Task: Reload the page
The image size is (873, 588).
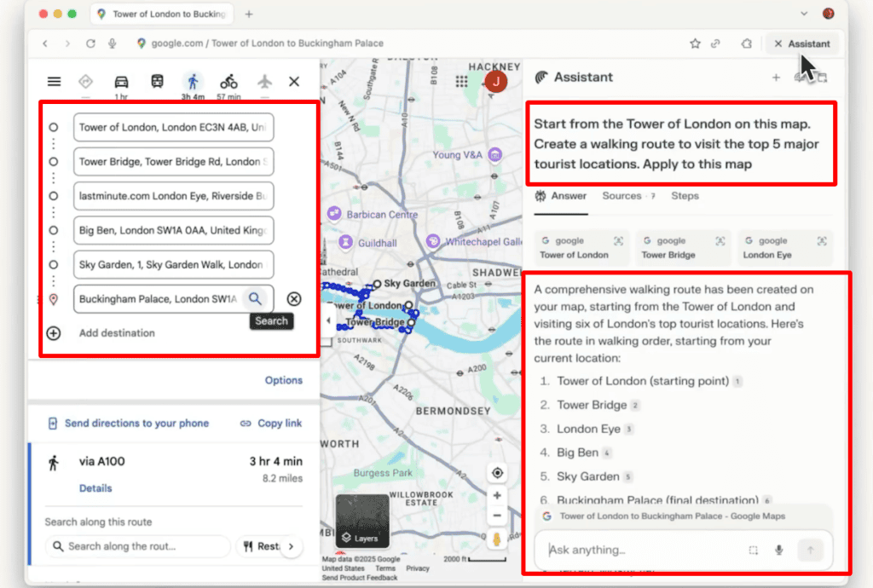Action: [x=90, y=43]
